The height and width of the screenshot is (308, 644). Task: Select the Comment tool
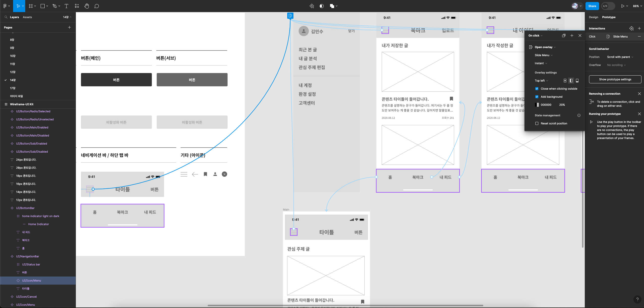tap(97, 6)
